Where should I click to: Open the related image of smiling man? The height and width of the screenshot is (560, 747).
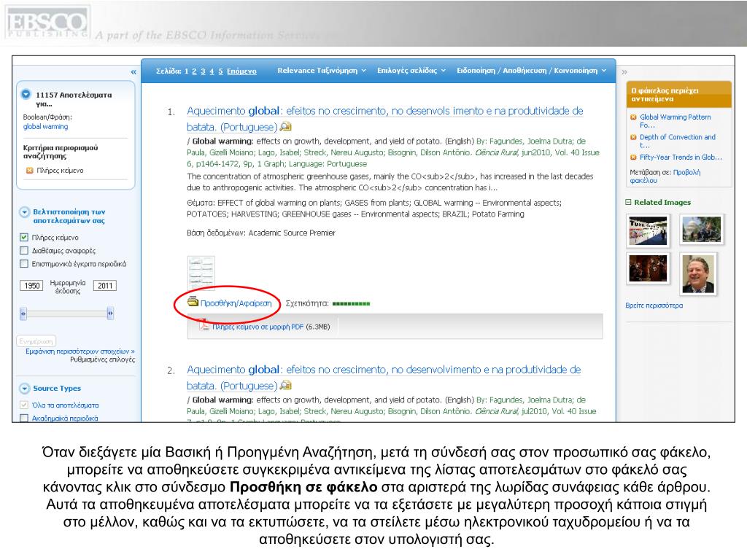pos(698,274)
